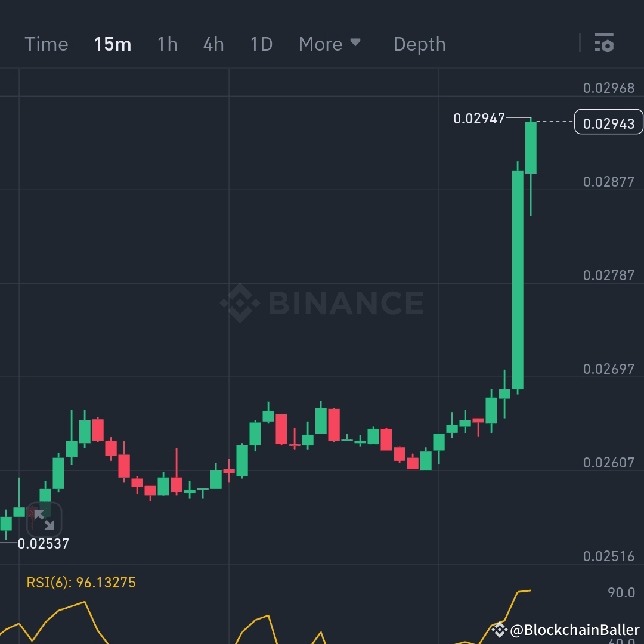
Task: Switch to the 1D timeframe
Action: coord(260,44)
